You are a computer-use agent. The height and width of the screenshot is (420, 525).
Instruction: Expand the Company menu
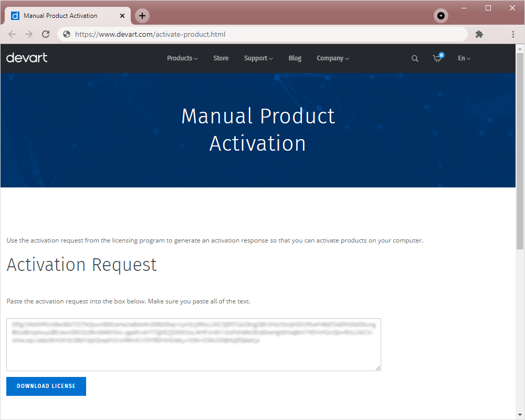pos(333,58)
